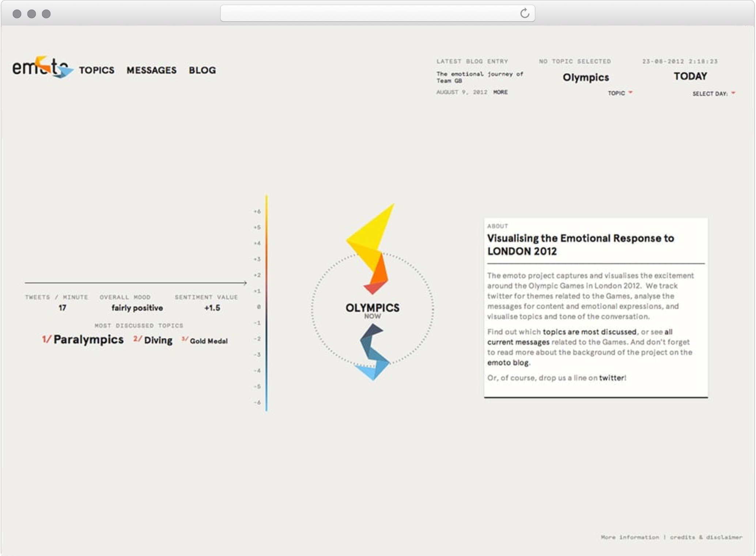Click the 'More information' footer link
The width and height of the screenshot is (756, 556).
click(630, 537)
